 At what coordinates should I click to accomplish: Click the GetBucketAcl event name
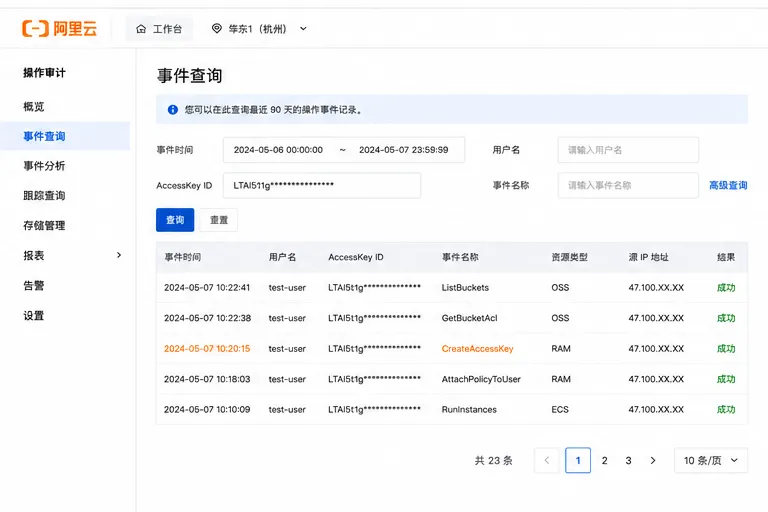[469, 318]
